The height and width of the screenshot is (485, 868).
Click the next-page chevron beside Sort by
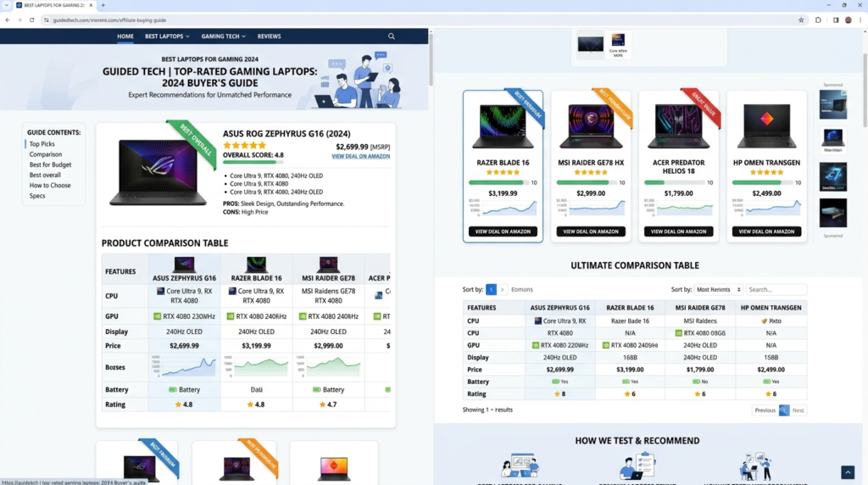(502, 290)
